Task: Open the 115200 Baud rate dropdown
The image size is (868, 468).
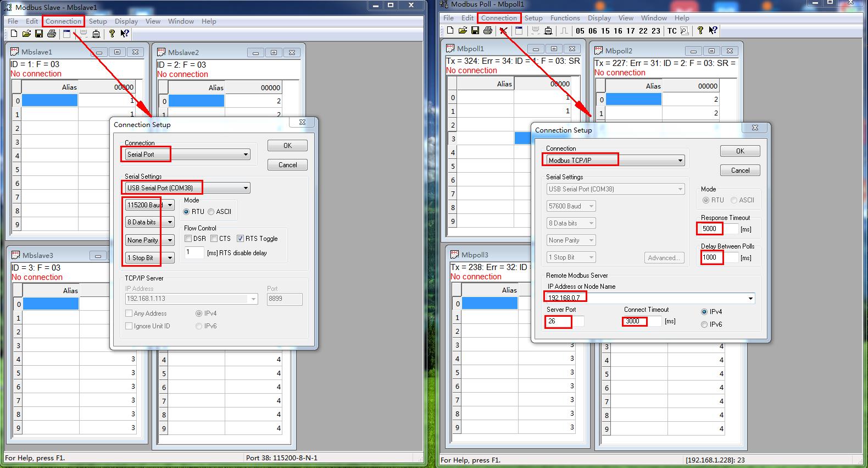Action: (x=170, y=205)
